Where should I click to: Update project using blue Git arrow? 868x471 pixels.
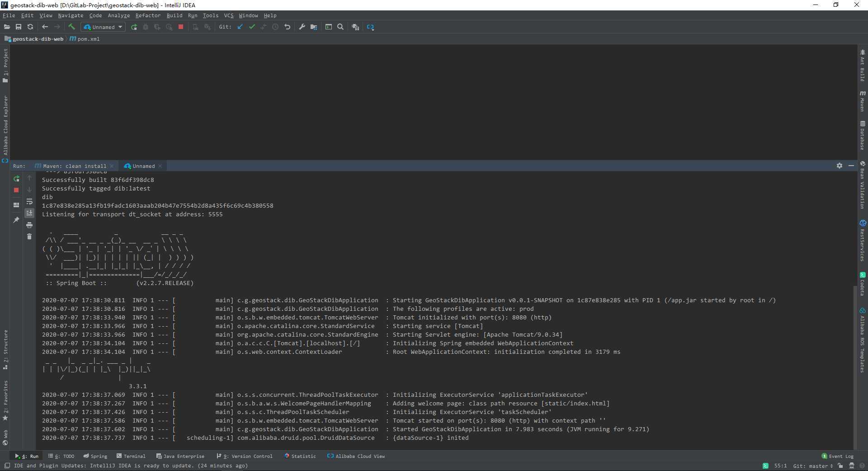[x=240, y=27]
